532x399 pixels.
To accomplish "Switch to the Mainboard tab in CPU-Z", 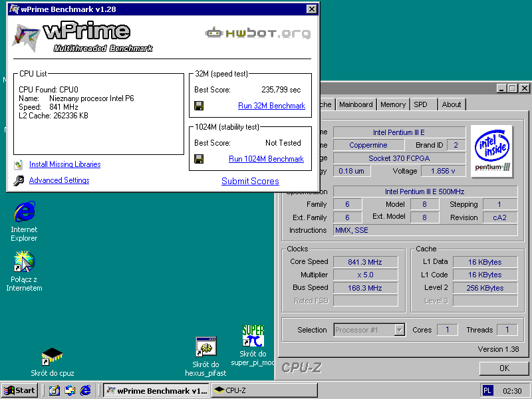I will (x=356, y=104).
